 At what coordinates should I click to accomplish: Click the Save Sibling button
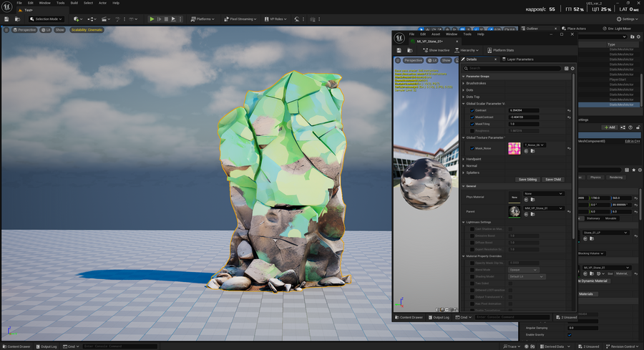(527, 179)
